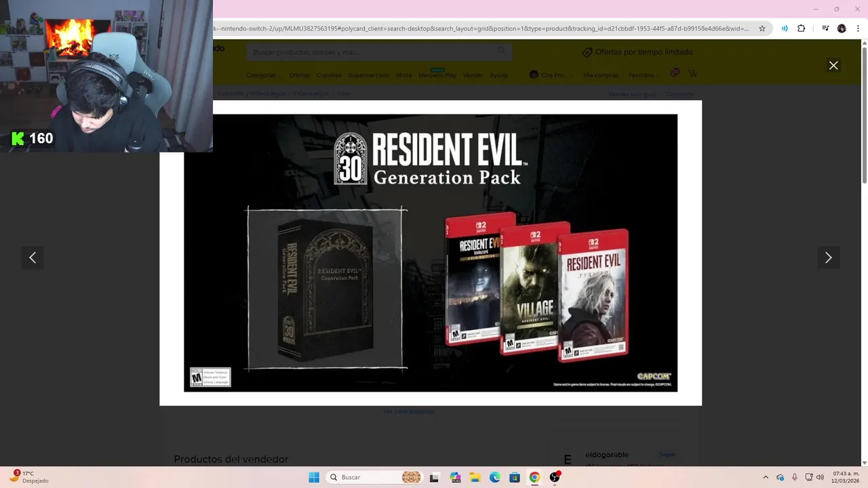This screenshot has width=868, height=488.
Task: Open the clock and date flyout
Action: point(845,477)
